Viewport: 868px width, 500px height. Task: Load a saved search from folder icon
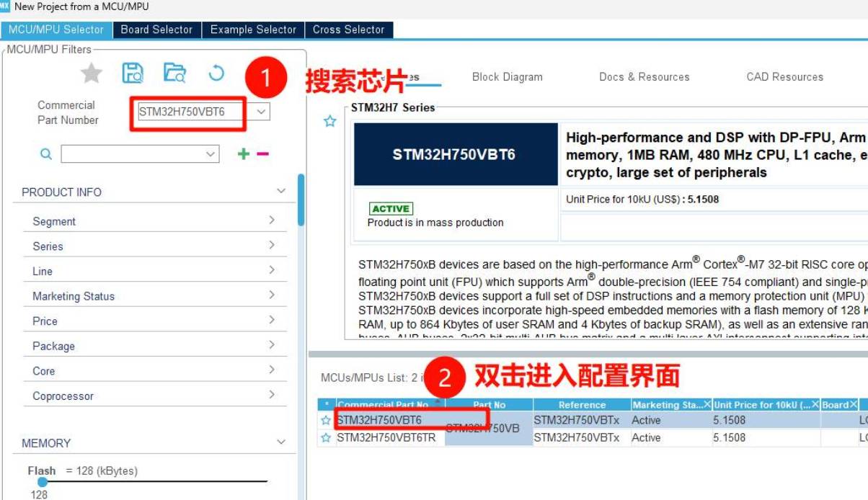pyautogui.click(x=174, y=73)
